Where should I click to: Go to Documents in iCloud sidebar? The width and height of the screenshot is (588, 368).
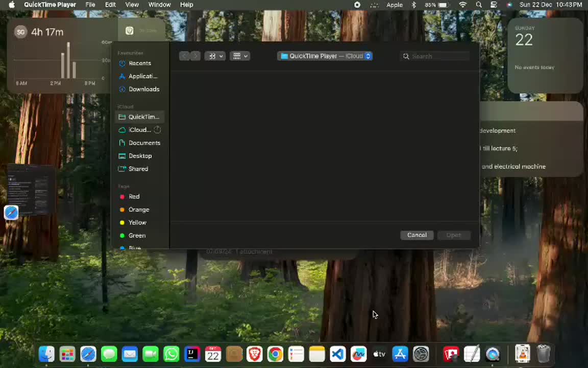144,143
